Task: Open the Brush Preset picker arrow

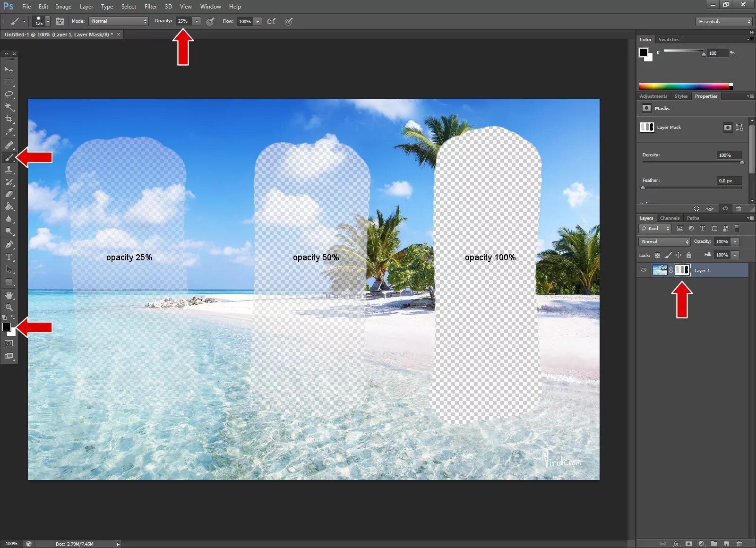Action: tap(47, 21)
